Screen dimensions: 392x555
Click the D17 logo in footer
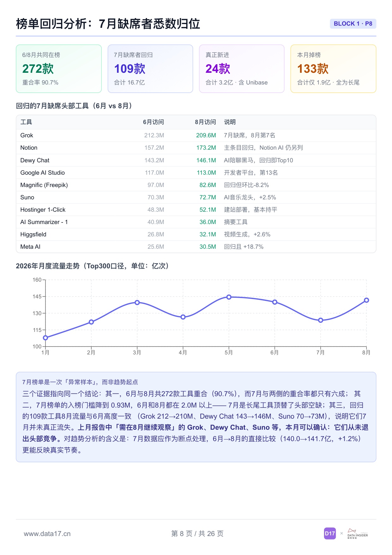pyautogui.click(x=330, y=533)
